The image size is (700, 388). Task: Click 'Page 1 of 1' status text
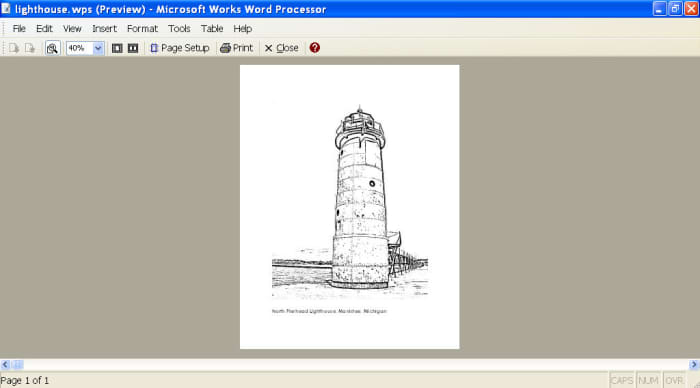25,380
